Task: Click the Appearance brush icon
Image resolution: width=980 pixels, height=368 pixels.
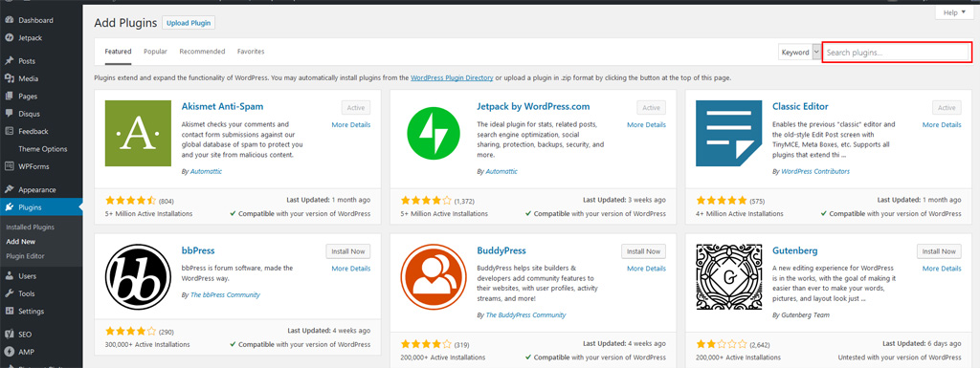Action: (x=10, y=189)
